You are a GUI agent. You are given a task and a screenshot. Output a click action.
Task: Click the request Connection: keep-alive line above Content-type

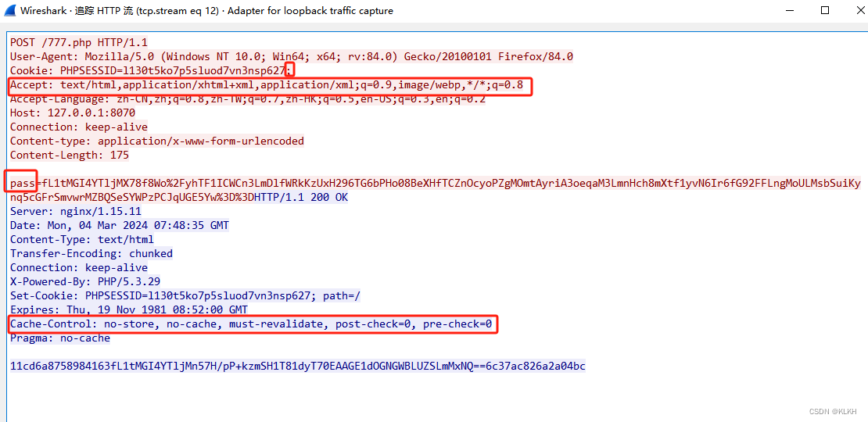click(79, 127)
